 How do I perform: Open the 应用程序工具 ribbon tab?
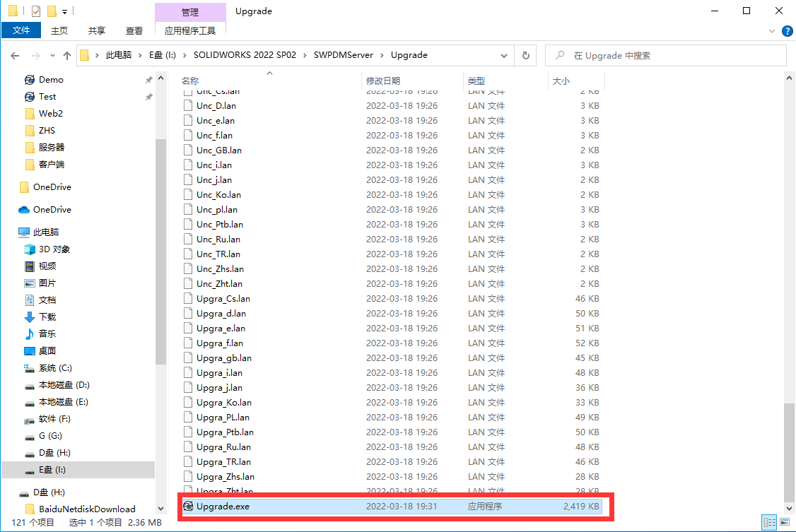click(x=190, y=31)
